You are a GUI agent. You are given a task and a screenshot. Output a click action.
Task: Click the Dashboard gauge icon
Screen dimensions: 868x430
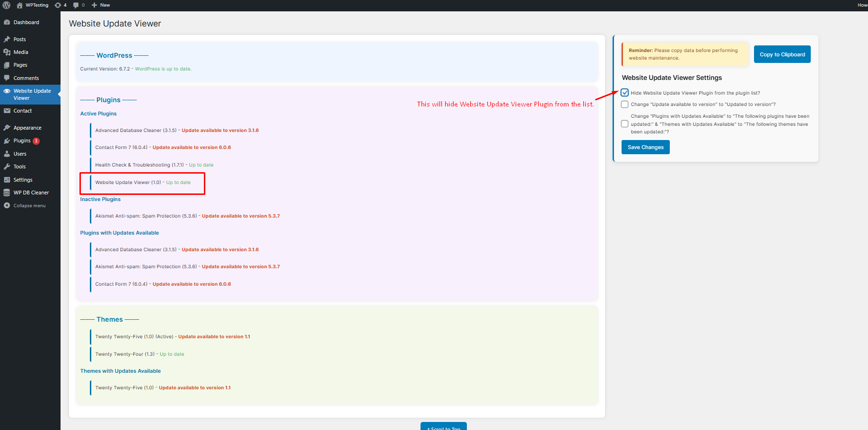pos(7,22)
